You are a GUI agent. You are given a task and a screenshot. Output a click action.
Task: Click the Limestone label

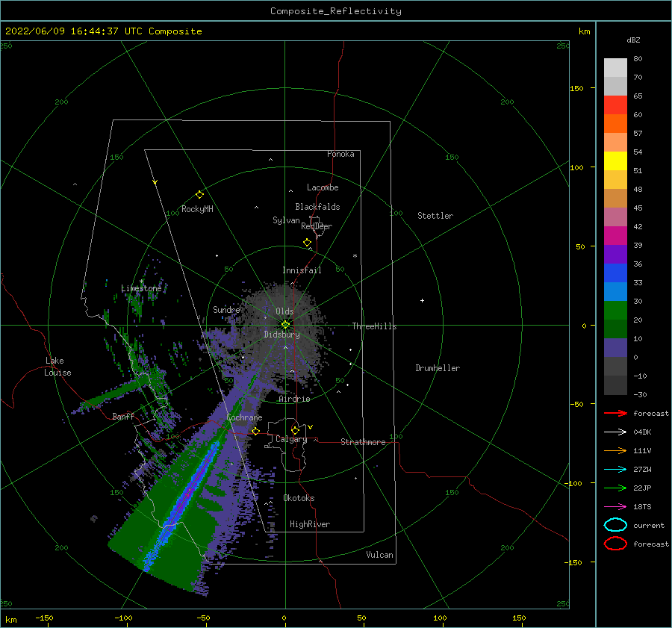pyautogui.click(x=141, y=288)
